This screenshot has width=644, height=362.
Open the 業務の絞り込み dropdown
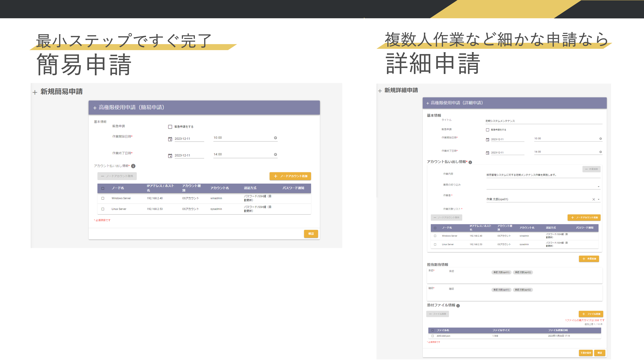[599, 186]
